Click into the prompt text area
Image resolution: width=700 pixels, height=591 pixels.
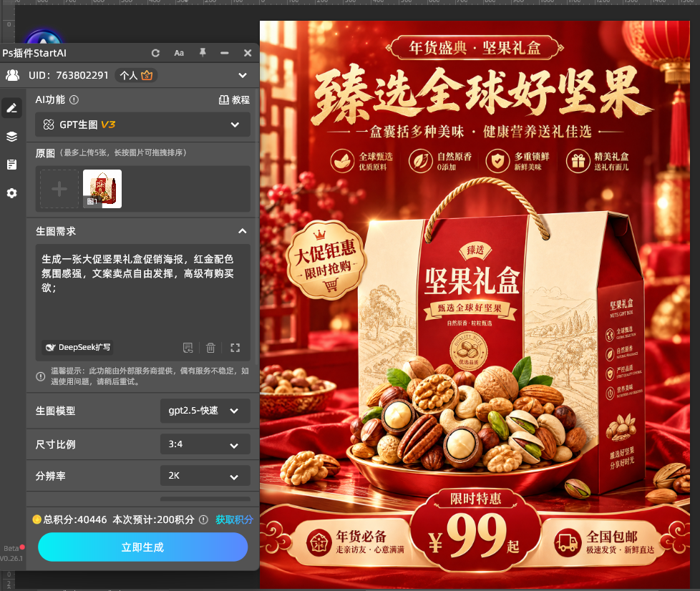[142, 293]
